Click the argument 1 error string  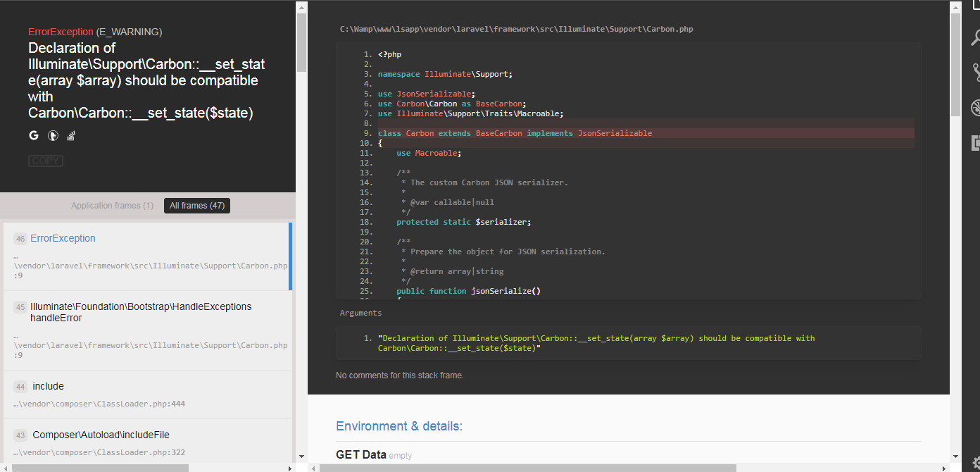[x=596, y=343]
